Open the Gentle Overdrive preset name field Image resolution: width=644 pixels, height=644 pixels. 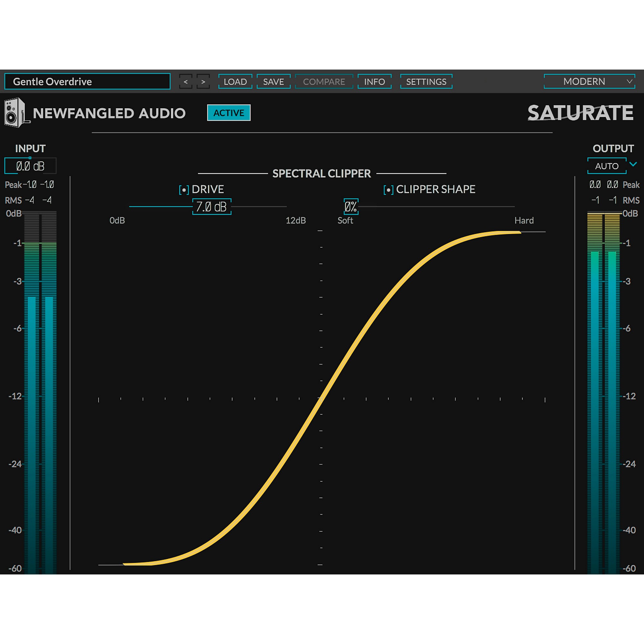click(87, 81)
